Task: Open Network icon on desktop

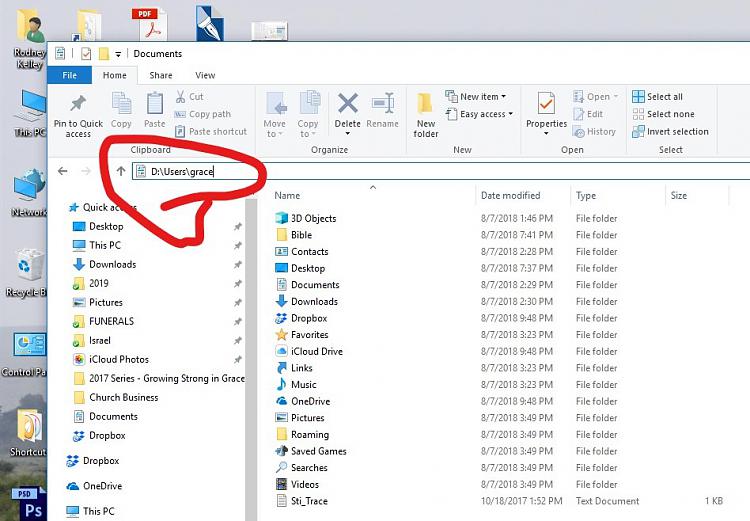Action: click(29, 194)
